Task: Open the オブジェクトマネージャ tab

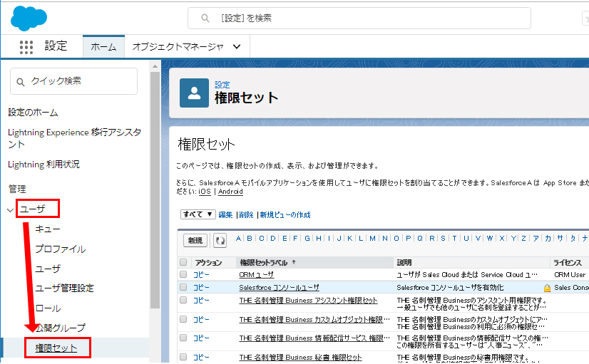Action: pos(178,47)
